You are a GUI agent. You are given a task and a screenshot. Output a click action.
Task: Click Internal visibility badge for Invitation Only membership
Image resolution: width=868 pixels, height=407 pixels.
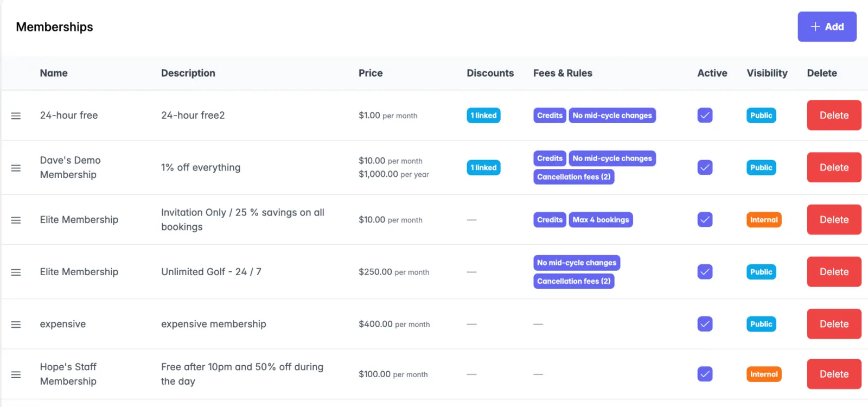tap(764, 220)
